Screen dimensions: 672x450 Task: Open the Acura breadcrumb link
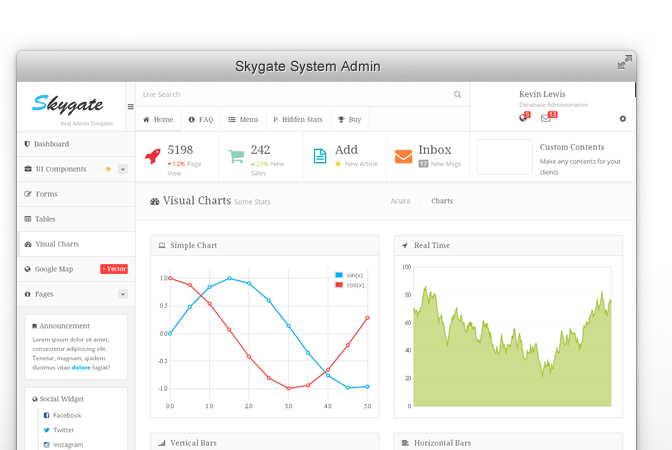coord(400,201)
